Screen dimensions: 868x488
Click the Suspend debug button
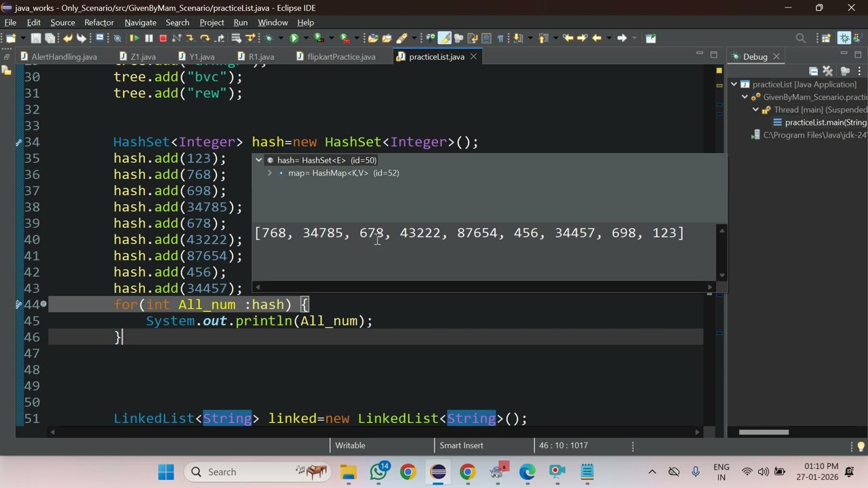149,38
